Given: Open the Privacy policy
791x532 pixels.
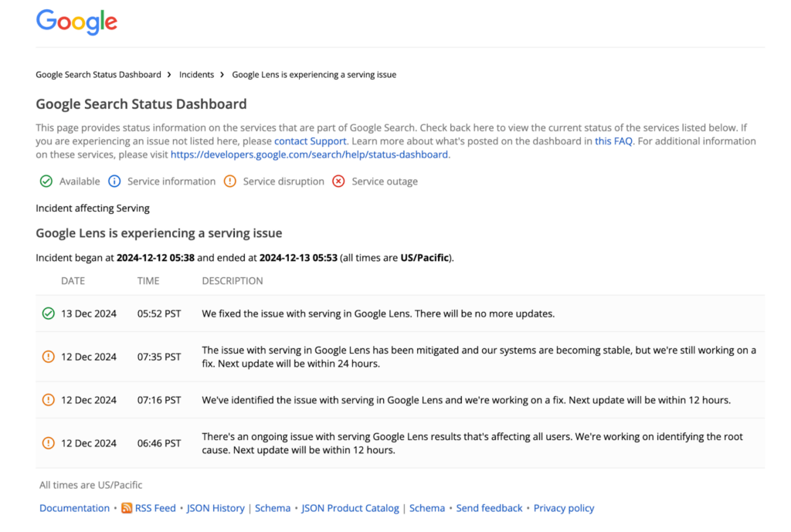Looking at the screenshot, I should click(564, 508).
